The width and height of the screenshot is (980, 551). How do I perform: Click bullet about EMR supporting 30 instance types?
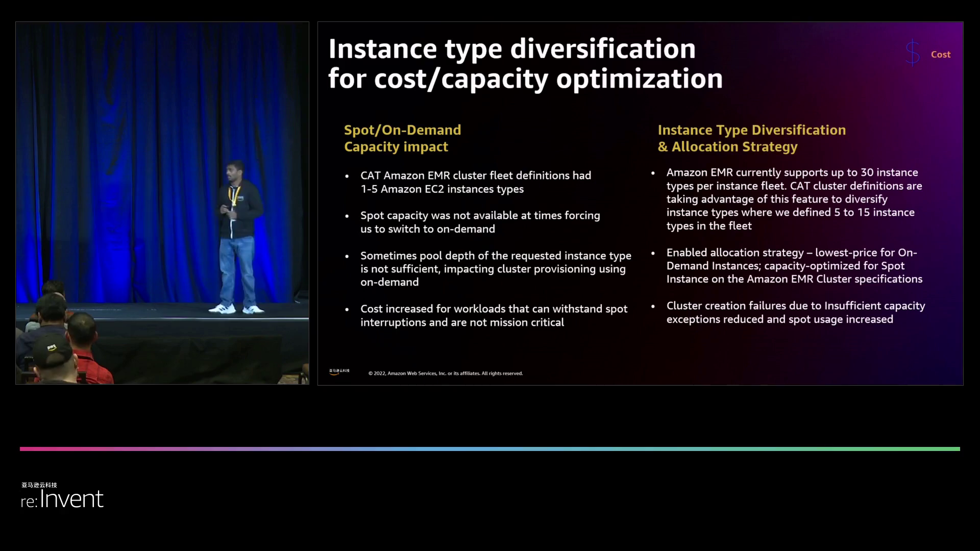794,199
